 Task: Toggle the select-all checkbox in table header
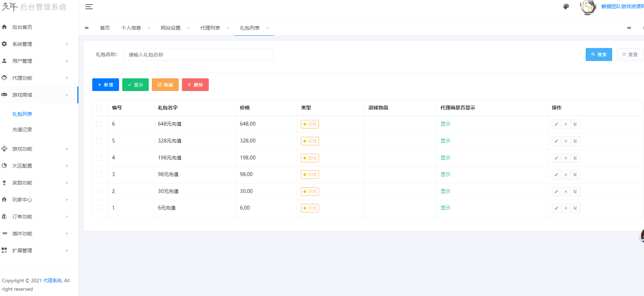coord(99,108)
